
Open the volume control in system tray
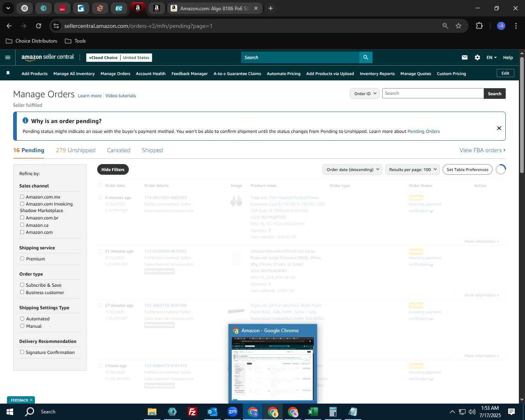(x=472, y=412)
